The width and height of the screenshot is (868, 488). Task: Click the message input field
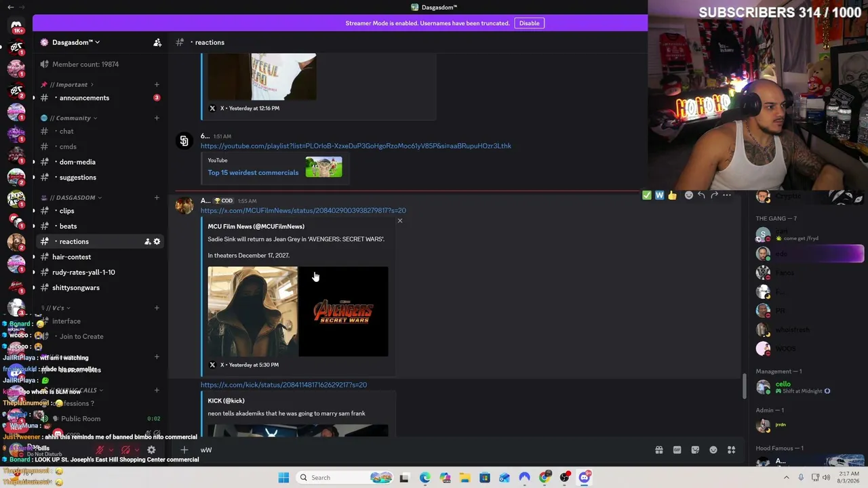coord(420,450)
